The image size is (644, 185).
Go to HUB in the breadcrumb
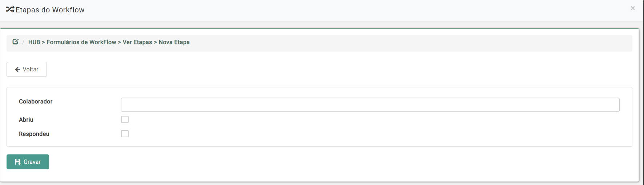click(34, 42)
